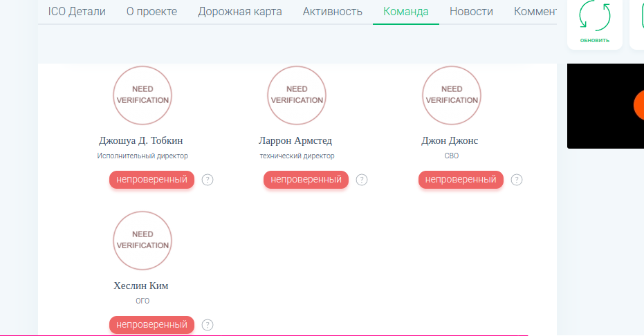Select the Команда tab
The image size is (644, 336).
[x=406, y=12]
